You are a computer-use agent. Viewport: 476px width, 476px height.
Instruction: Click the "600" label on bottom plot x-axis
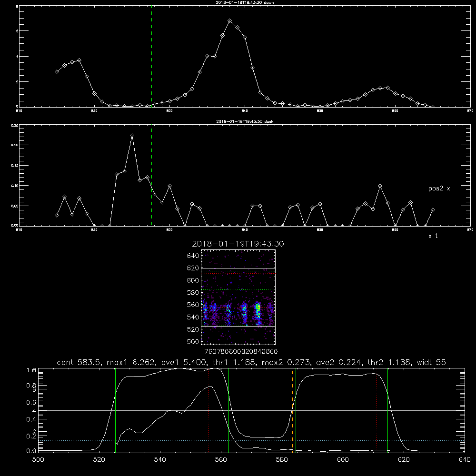pyautogui.click(x=343, y=460)
